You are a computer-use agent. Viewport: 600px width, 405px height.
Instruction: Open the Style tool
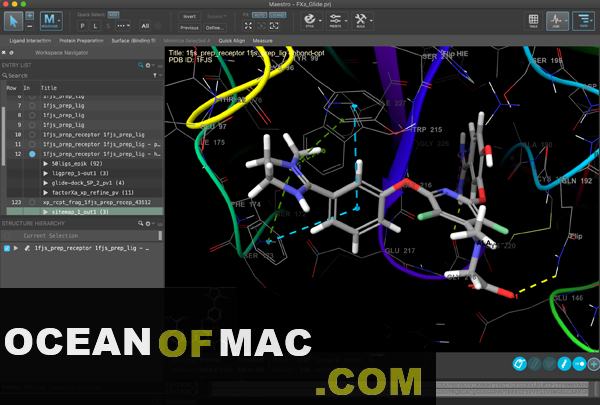click(x=310, y=20)
